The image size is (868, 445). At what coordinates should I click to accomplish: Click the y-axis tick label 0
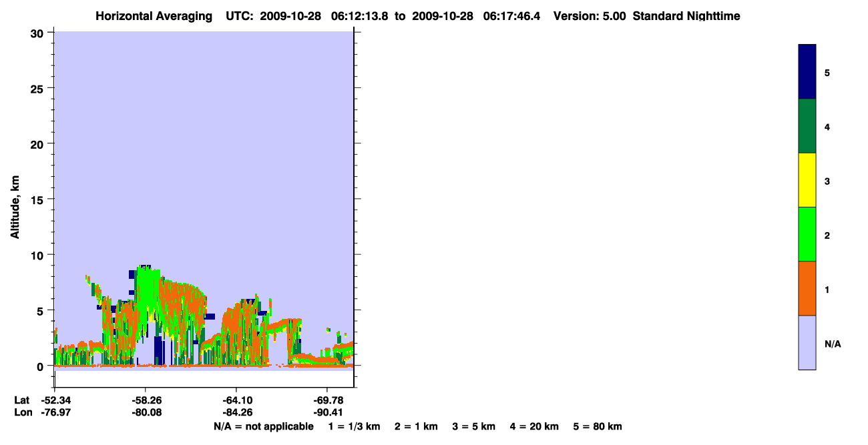(x=41, y=366)
